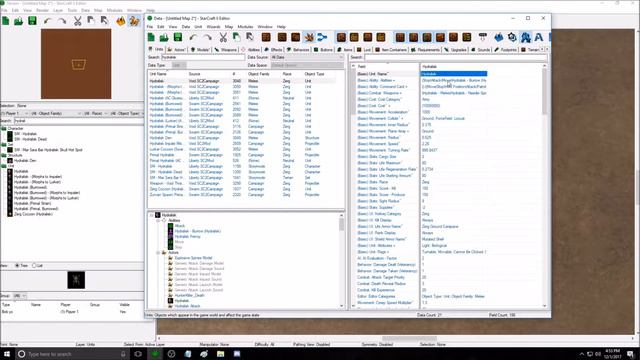The image size is (640, 360).
Task: Switch to Weapons data tab
Action: [x=226, y=50]
